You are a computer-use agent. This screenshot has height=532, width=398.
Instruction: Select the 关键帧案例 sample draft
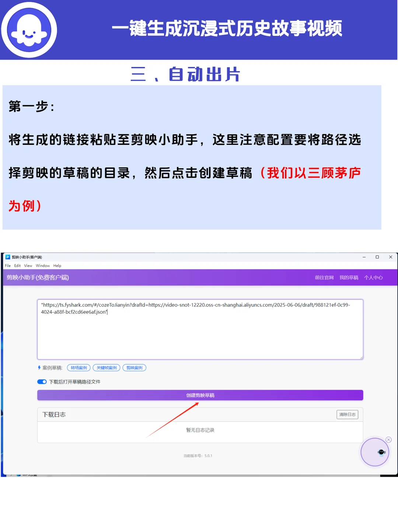point(107,368)
